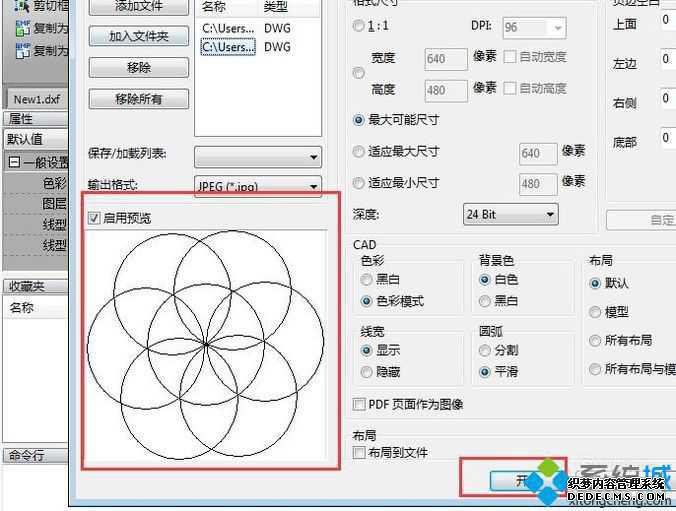Click the 收藏夹 panel header

[35, 287]
